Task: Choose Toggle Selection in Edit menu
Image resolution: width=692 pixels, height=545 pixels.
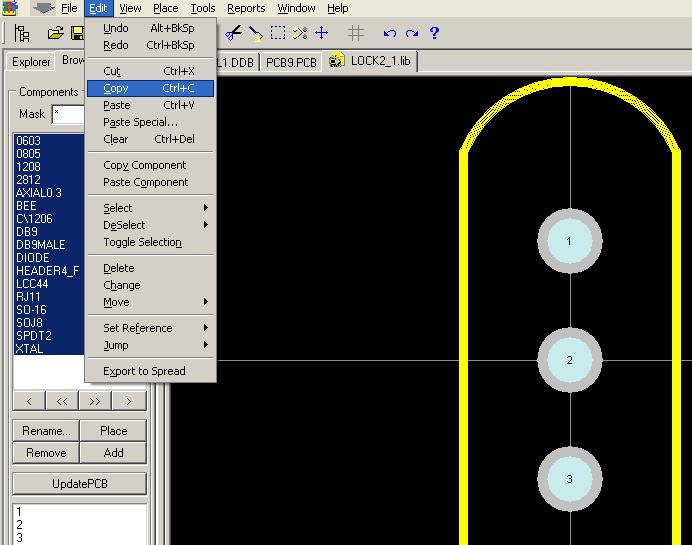Action: (142, 242)
